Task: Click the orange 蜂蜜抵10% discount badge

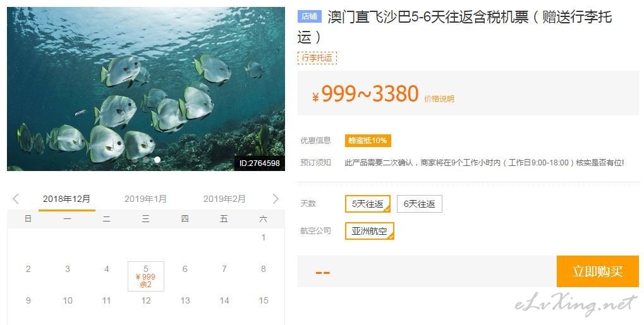Action: point(368,141)
